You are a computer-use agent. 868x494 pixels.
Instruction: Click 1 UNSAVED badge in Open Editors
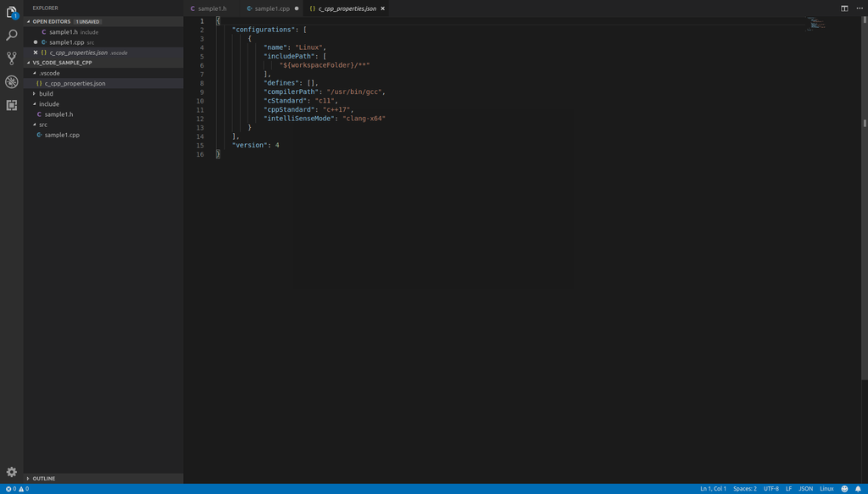(87, 21)
